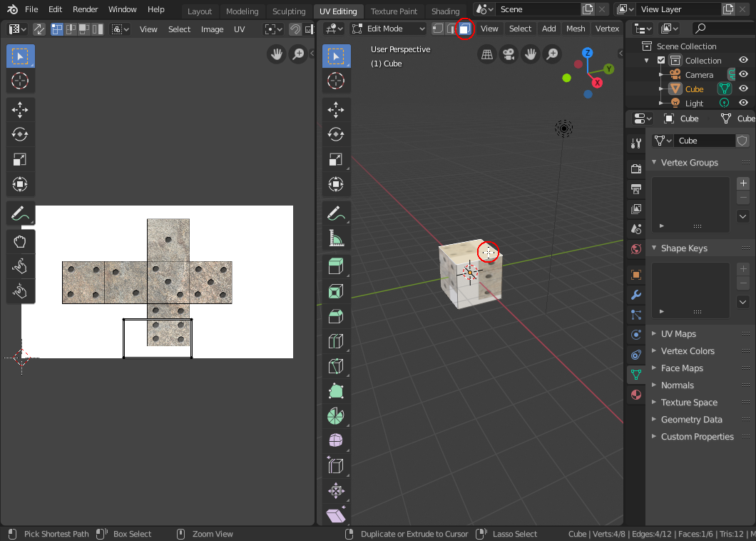Expand the Geometry Data section
756x541 pixels.
pyautogui.click(x=691, y=420)
